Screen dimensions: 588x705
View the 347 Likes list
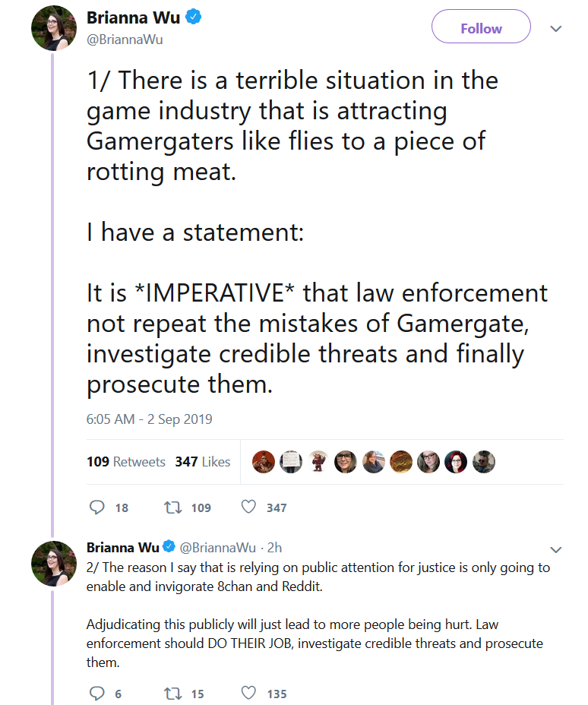[x=202, y=462]
